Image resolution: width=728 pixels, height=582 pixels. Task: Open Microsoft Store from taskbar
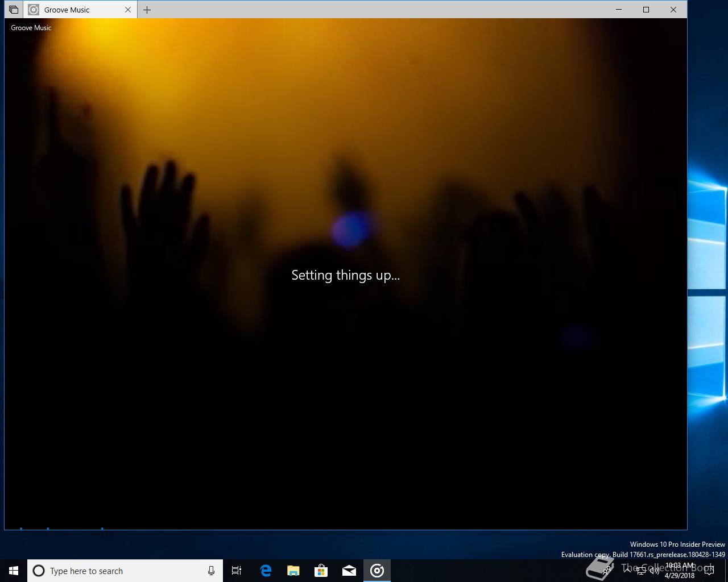(x=321, y=571)
